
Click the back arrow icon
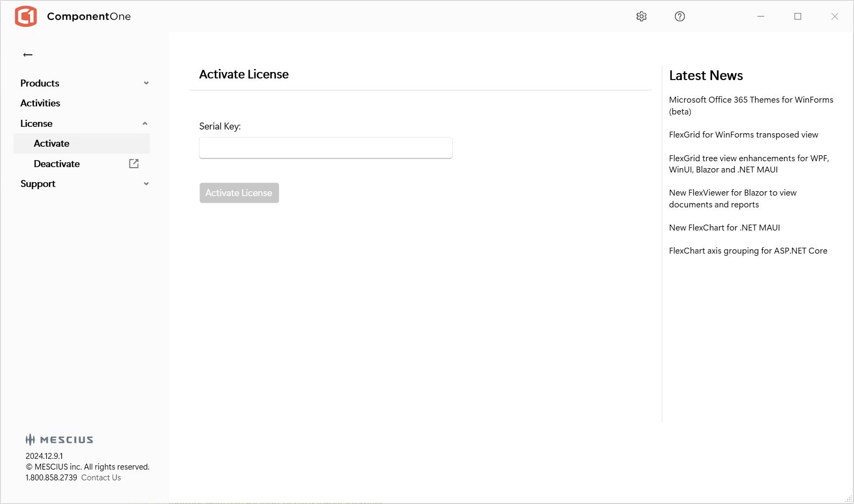[28, 55]
